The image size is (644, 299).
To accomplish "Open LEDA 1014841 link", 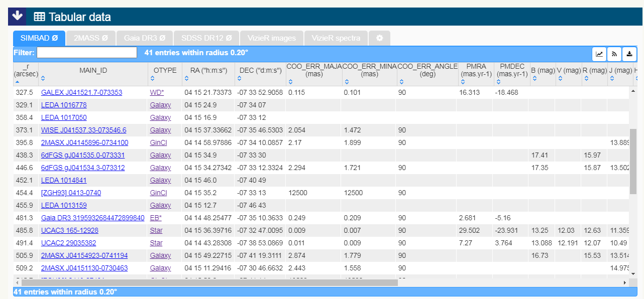I will [64, 180].
